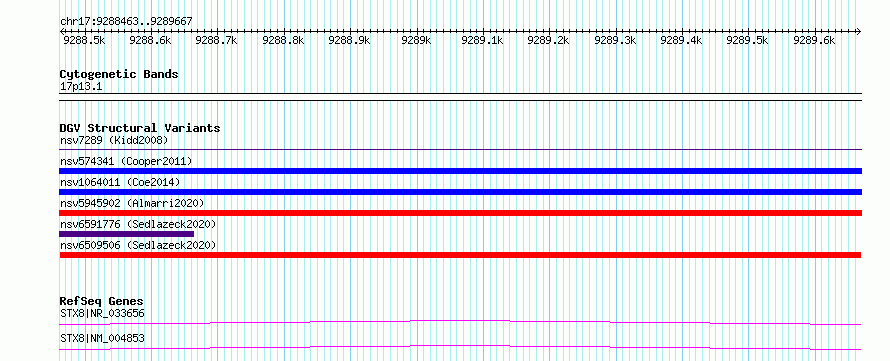This screenshot has width=890, height=361.
Task: Click the red nsv6509506 variant bar
Action: coord(460,255)
